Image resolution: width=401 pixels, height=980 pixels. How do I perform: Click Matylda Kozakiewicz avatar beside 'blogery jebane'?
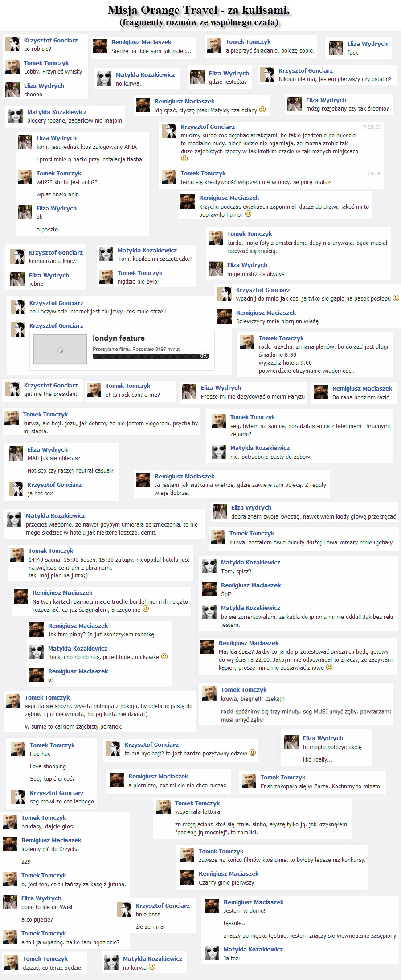pos(16,116)
